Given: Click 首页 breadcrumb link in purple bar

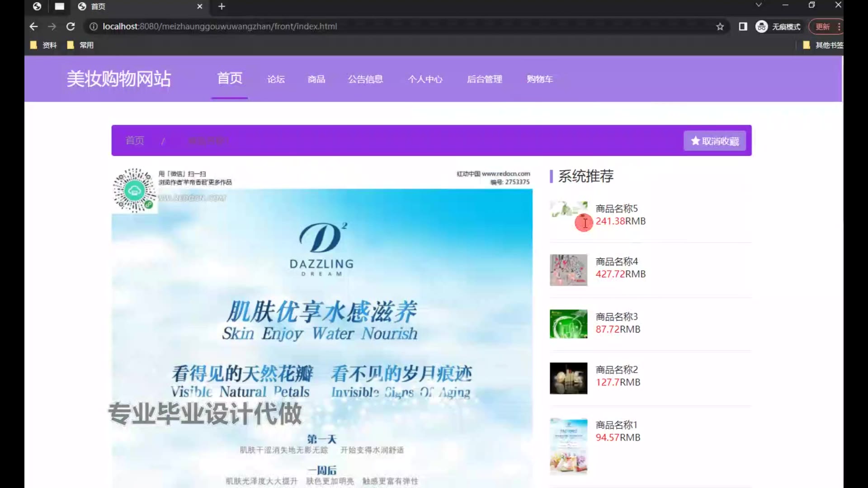Looking at the screenshot, I should click(135, 141).
